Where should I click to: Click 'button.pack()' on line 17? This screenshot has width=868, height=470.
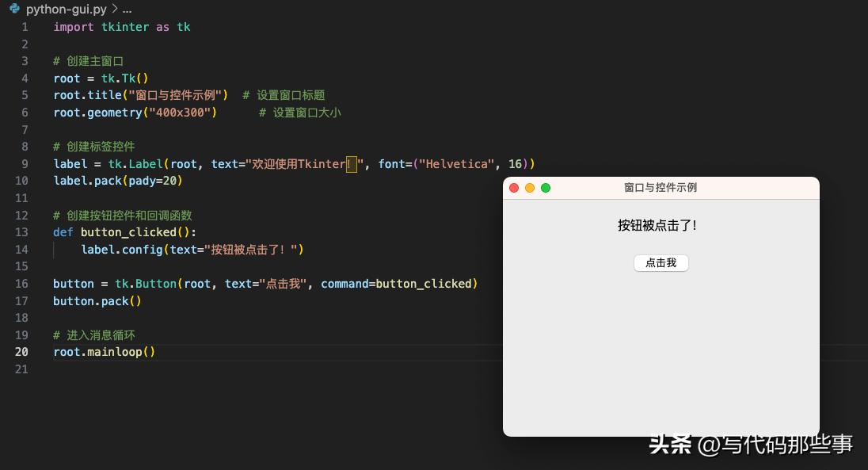(97, 301)
